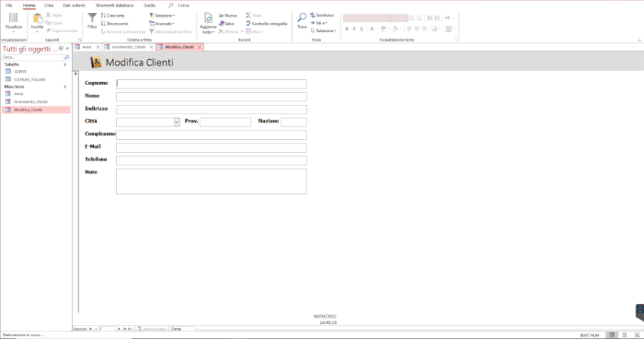Switch to form view from status bar
The height and width of the screenshot is (339, 644).
[x=612, y=335]
